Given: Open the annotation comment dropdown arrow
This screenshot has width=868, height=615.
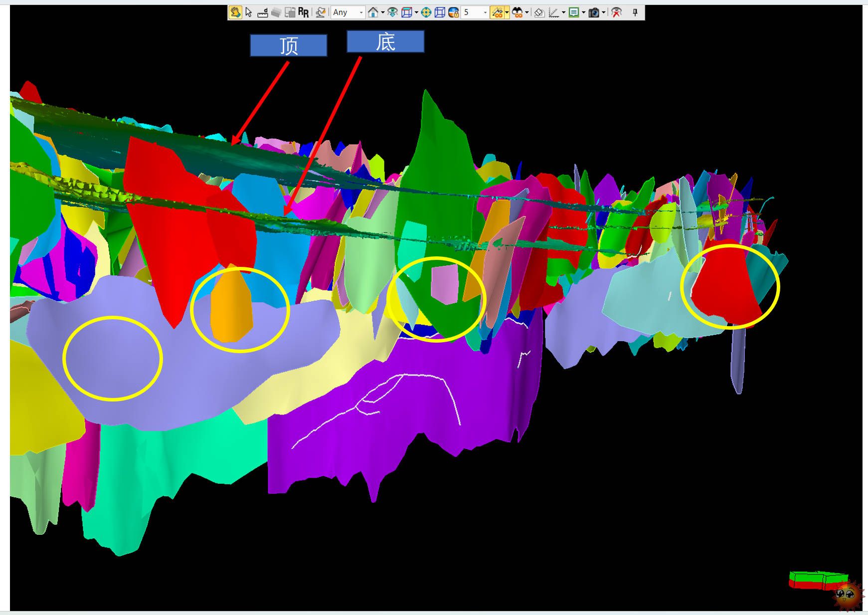Looking at the screenshot, I should pyautogui.click(x=583, y=12).
